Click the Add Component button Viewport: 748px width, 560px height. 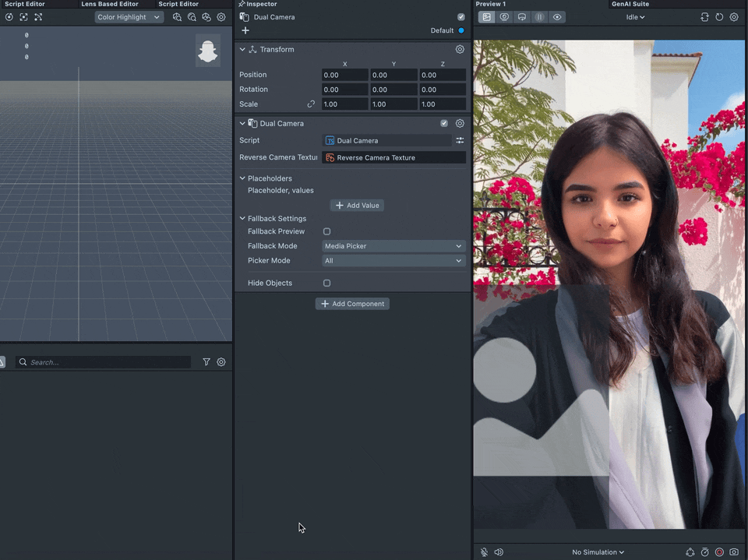tap(352, 304)
